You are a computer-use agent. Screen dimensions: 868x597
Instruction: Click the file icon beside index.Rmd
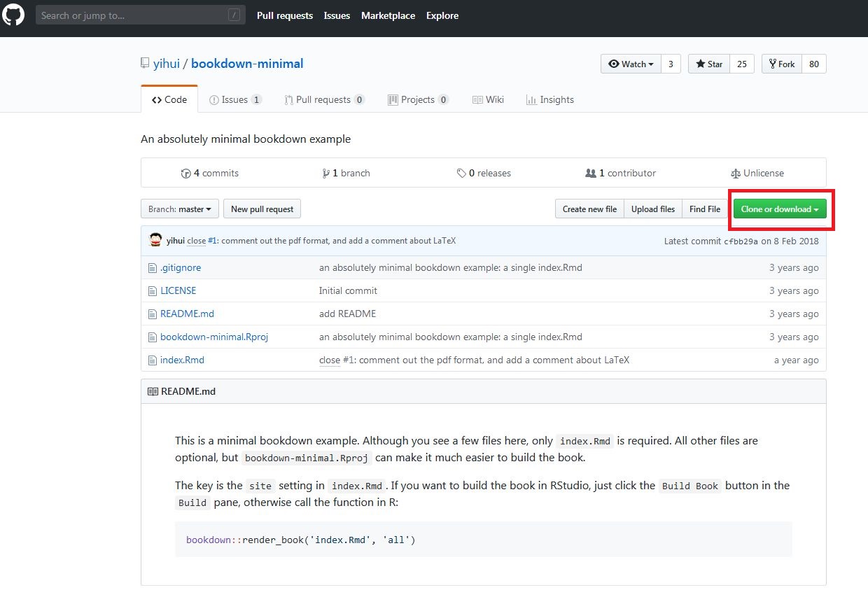click(153, 360)
